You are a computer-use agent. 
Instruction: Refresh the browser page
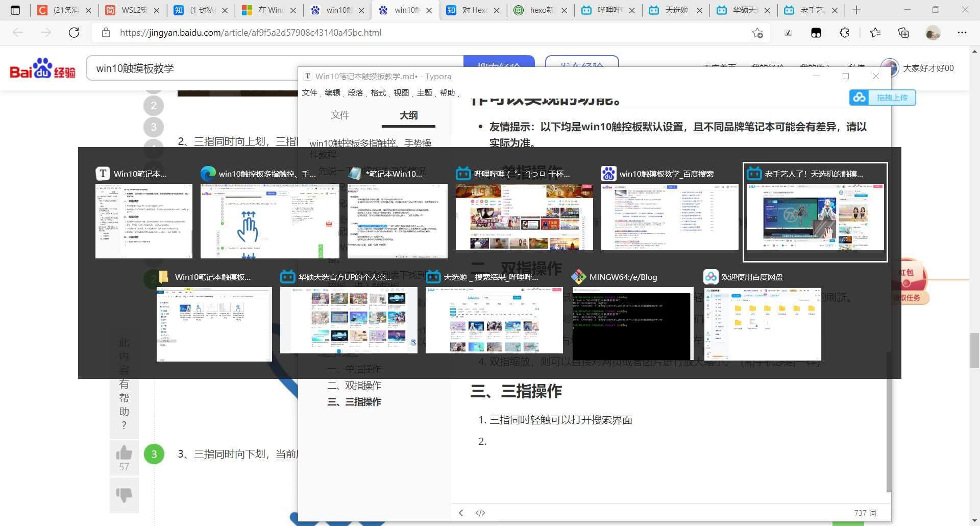click(74, 33)
